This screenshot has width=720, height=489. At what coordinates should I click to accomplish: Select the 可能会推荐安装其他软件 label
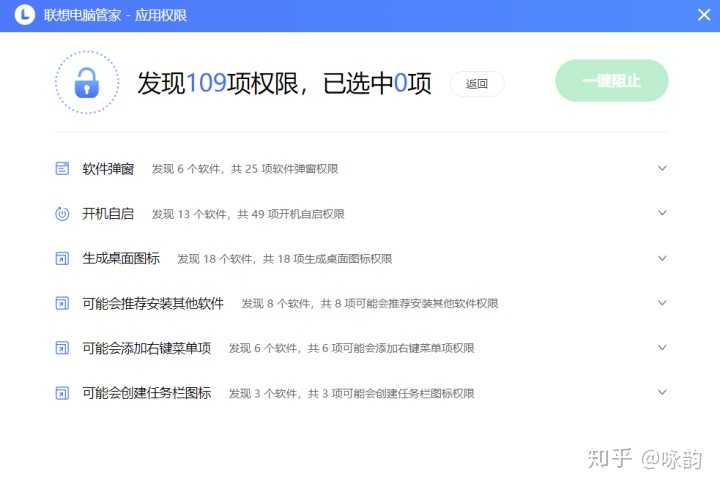(153, 303)
